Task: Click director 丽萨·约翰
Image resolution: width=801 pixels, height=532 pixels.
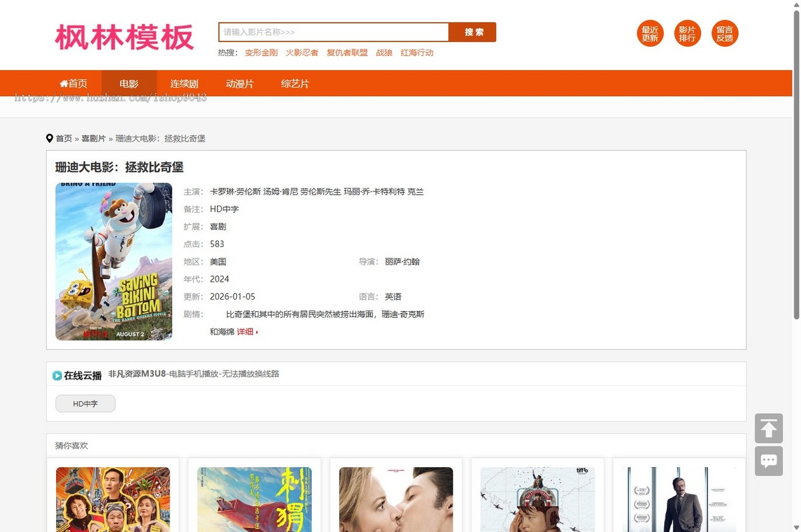Action: pyautogui.click(x=403, y=262)
